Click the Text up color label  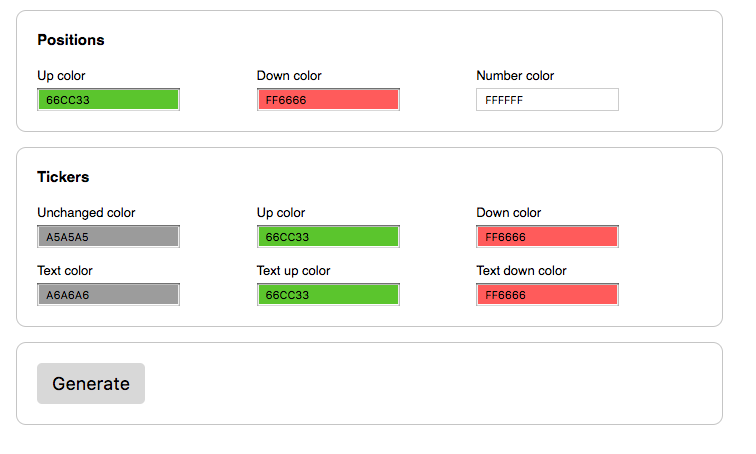(293, 271)
